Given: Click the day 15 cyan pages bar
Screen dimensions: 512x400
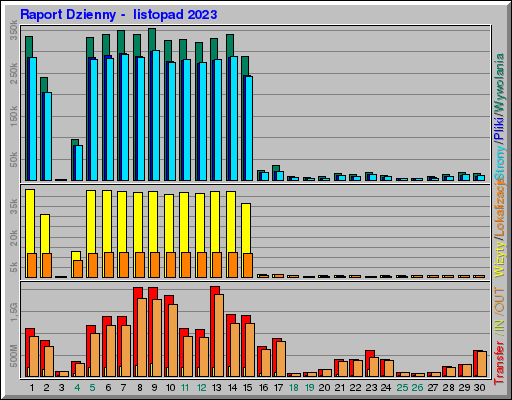Looking at the screenshot, I should pyautogui.click(x=249, y=129).
